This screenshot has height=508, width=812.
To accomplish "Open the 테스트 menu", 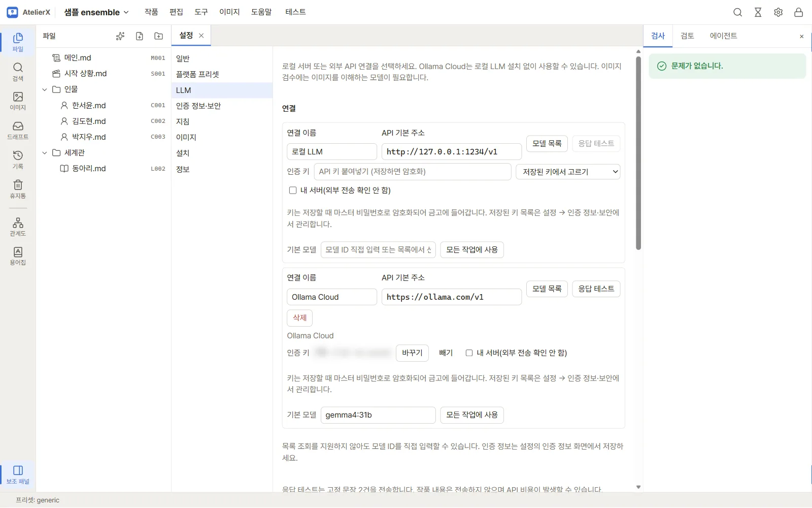I will tap(295, 12).
